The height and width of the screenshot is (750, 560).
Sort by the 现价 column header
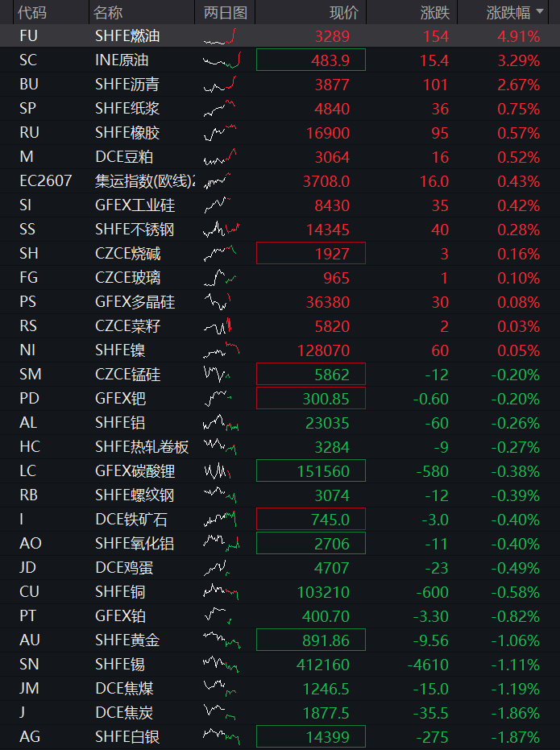(344, 12)
